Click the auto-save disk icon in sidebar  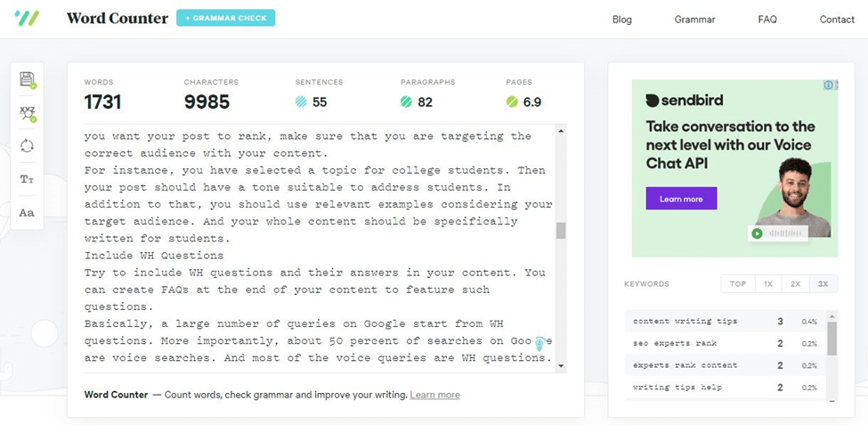pyautogui.click(x=27, y=80)
